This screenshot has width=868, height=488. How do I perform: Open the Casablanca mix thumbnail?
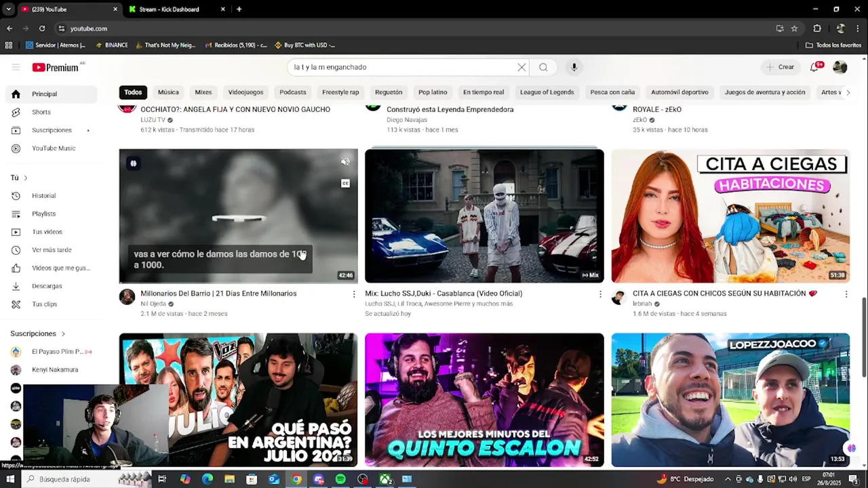(484, 216)
